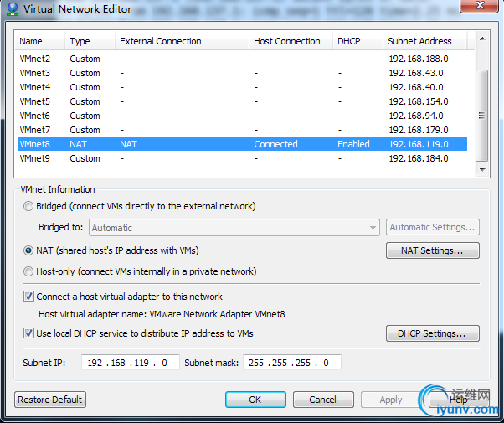Select the VMnet2 row
The height and width of the screenshot is (423, 504).
[243, 59]
